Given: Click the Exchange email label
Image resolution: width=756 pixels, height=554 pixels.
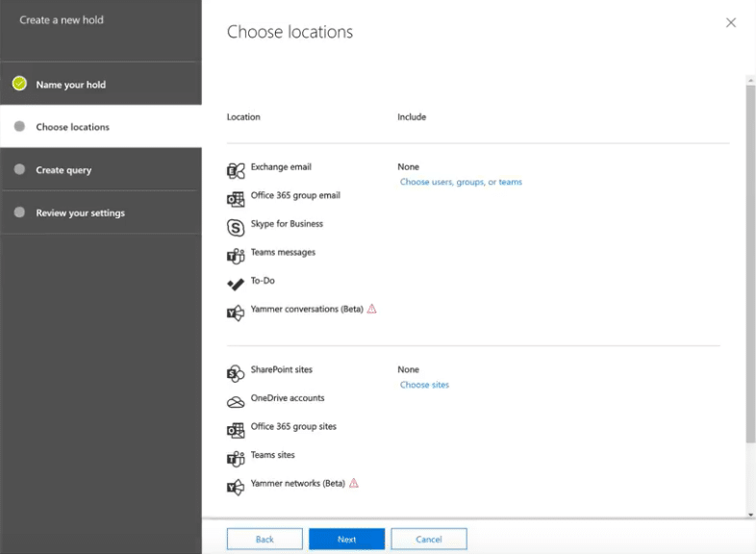Looking at the screenshot, I should pyautogui.click(x=281, y=166).
